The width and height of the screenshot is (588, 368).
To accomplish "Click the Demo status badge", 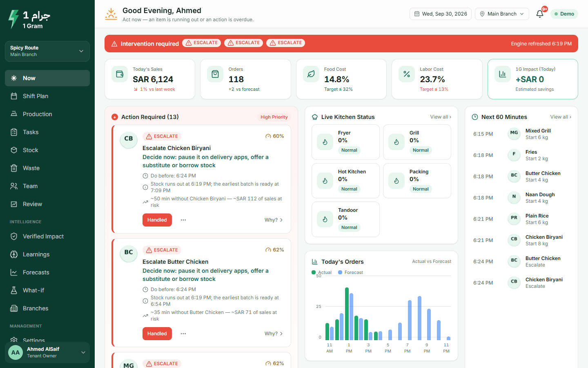I will pyautogui.click(x=564, y=14).
